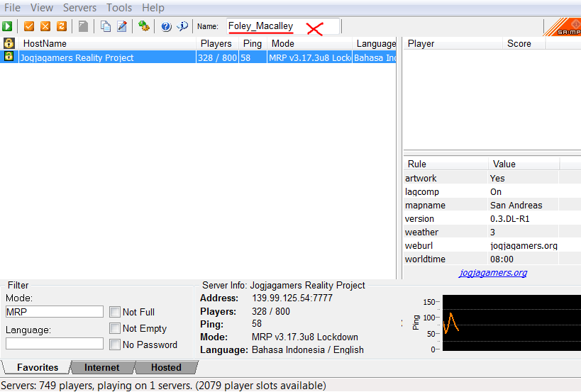Click the Bahasa Indonesia / English text
581x392 pixels.
click(x=308, y=349)
